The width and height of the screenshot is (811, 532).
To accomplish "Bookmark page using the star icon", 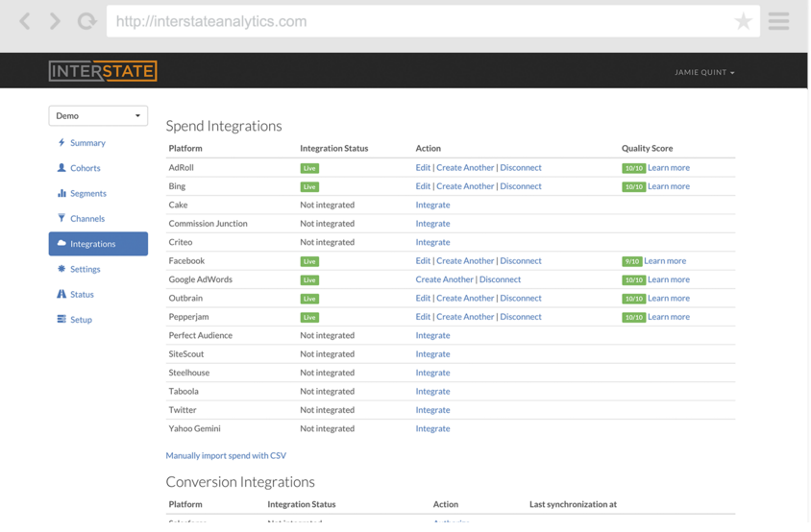I will [743, 21].
